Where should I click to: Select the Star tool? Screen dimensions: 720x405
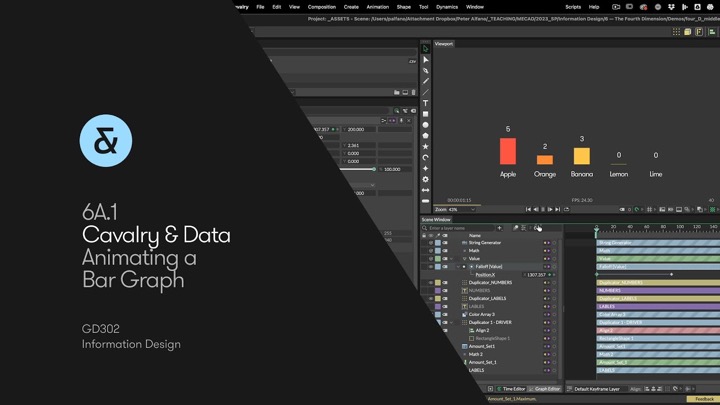(x=426, y=146)
